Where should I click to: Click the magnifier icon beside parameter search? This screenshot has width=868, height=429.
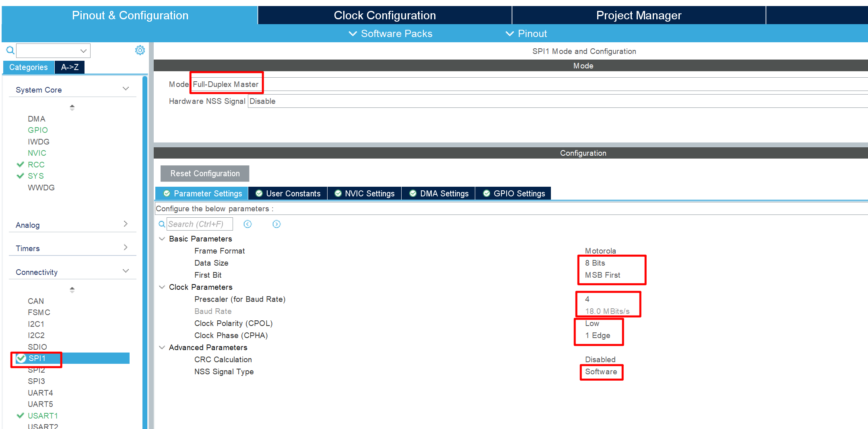(162, 224)
